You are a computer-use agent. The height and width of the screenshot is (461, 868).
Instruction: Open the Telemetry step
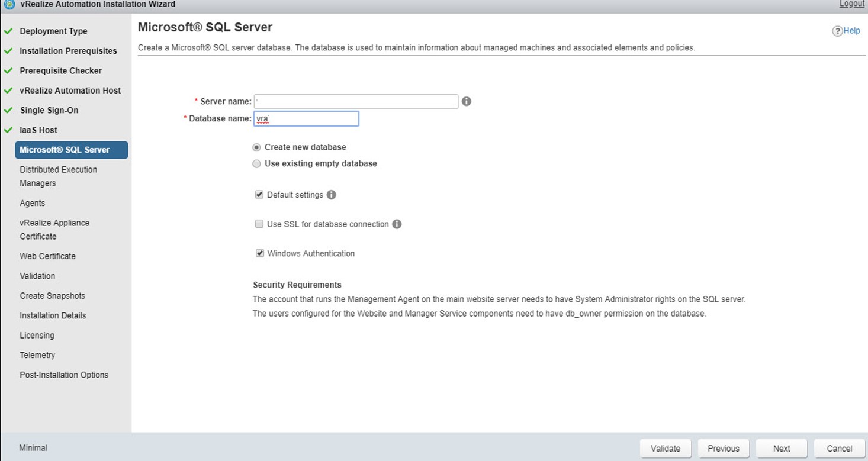37,355
